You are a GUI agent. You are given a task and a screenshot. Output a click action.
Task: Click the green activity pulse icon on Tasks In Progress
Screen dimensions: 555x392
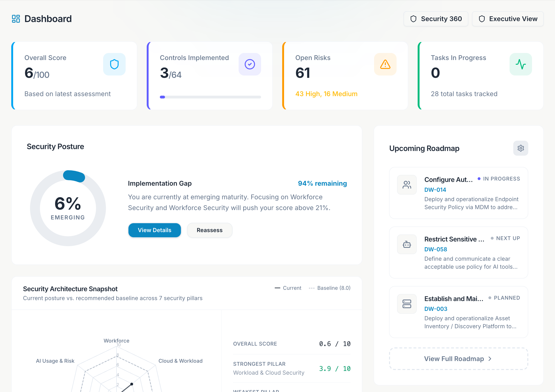(x=521, y=64)
